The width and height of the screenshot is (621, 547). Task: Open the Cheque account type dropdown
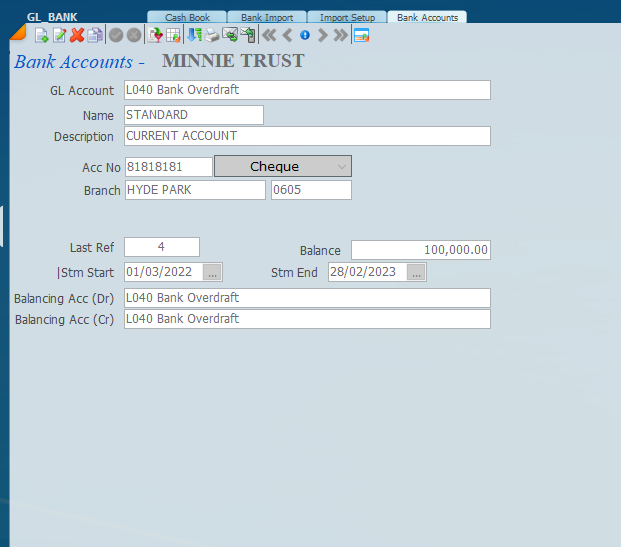point(283,166)
